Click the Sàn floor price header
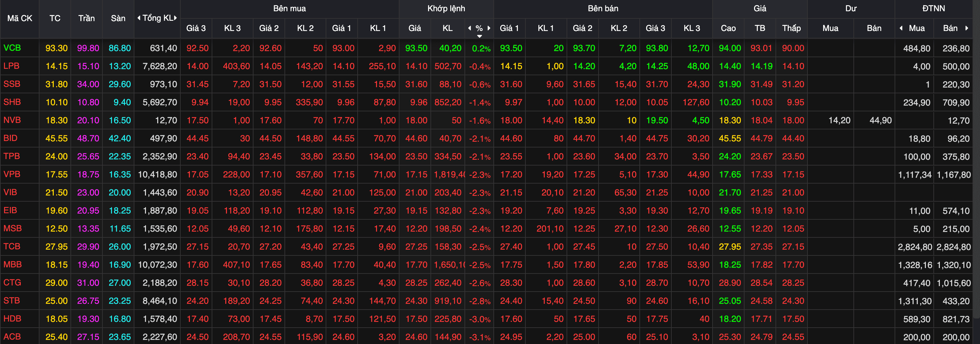The image size is (980, 344). [x=118, y=18]
